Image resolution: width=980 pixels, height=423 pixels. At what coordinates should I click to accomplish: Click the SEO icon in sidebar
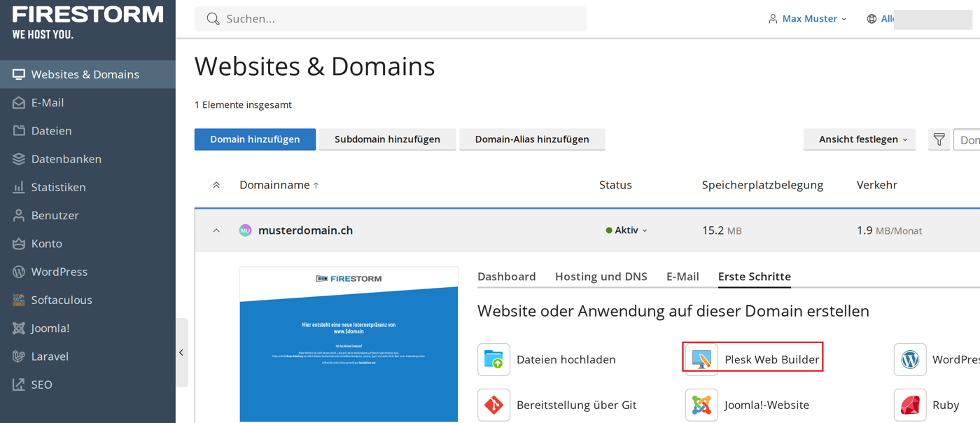[x=19, y=384]
